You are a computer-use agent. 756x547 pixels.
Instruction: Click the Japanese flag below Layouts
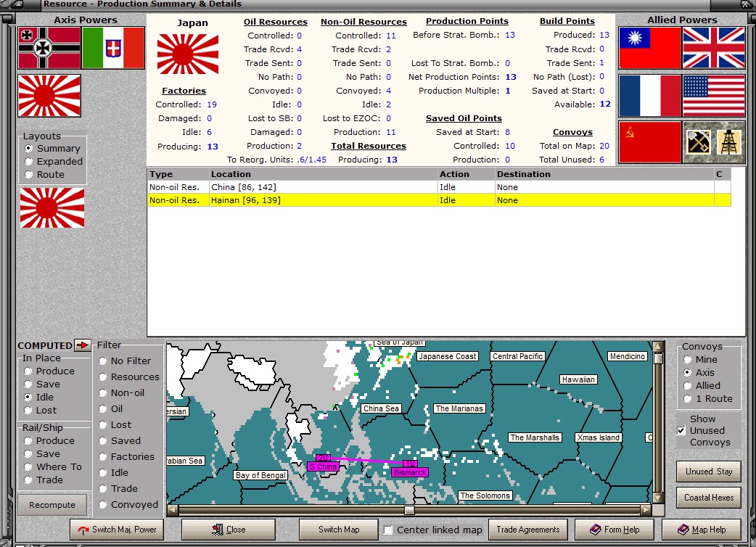52,207
